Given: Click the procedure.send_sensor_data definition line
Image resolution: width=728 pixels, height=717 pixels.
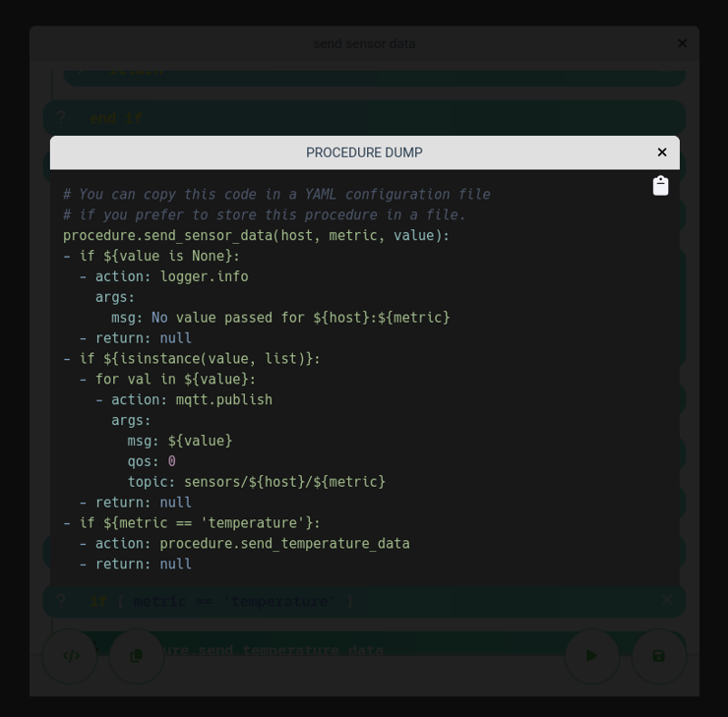Looking at the screenshot, I should [256, 235].
